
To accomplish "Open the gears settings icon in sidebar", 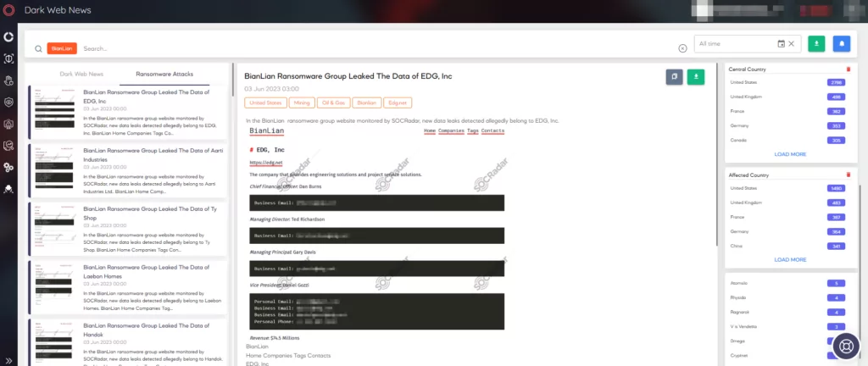I will click(8, 167).
